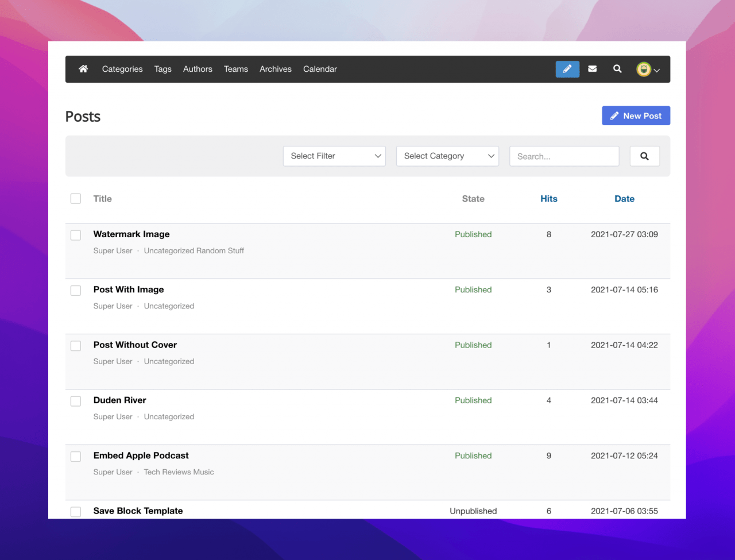Open the user avatar menu
This screenshot has height=560, width=735.
pos(648,69)
